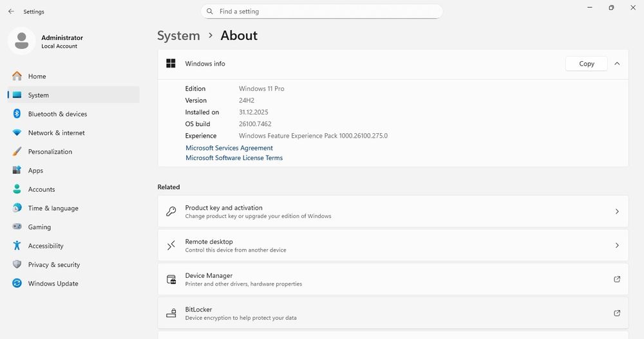Image resolution: width=644 pixels, height=339 pixels.
Task: Click the Windows Feature Experience Pack value
Action: [313, 136]
